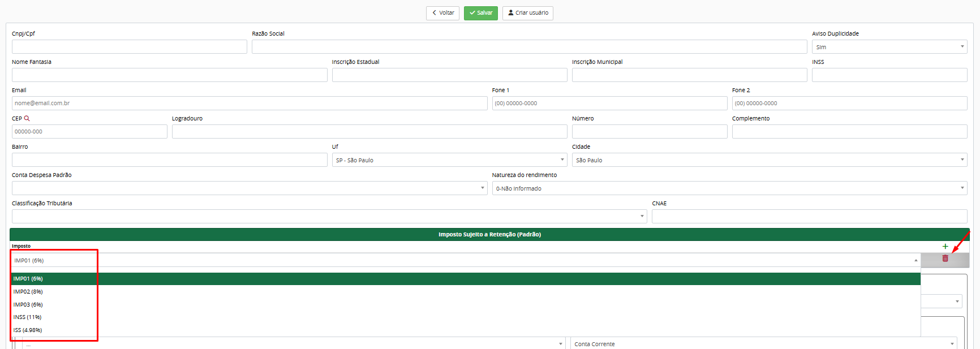Delete tax row with red trash icon
This screenshot has height=349, width=980.
coord(945,258)
